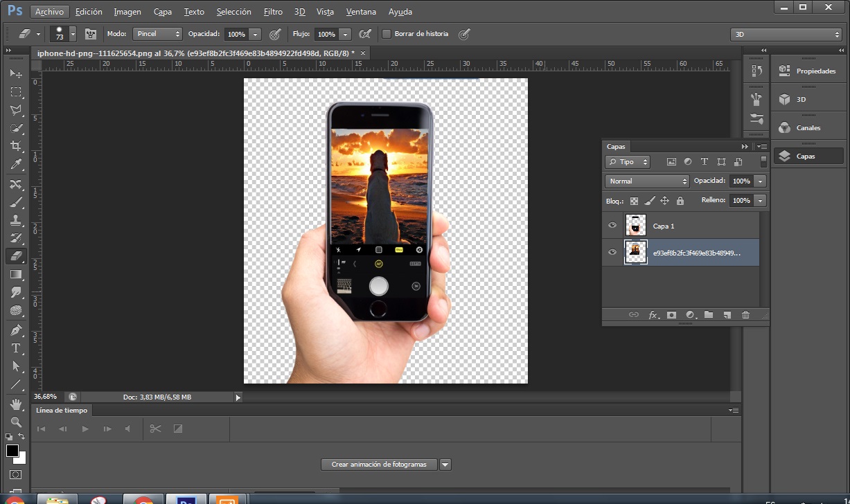850x504 pixels.
Task: Click the create new layer icon
Action: [x=727, y=315]
